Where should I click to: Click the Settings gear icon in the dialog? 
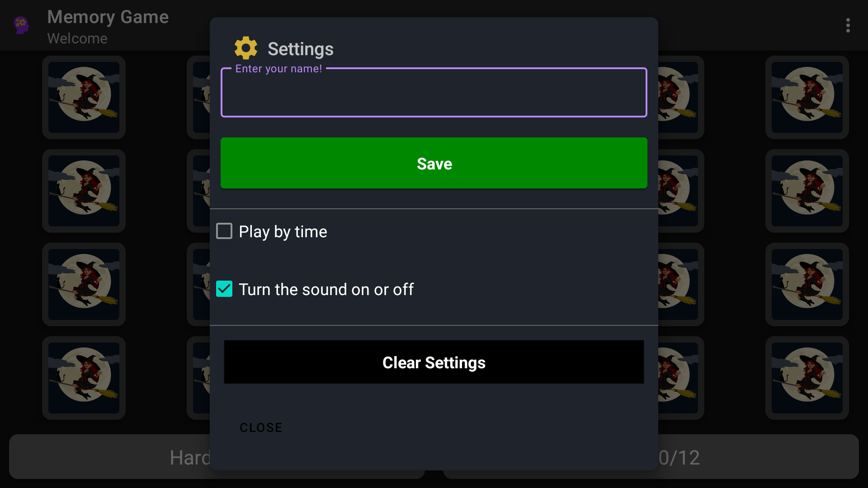pyautogui.click(x=245, y=47)
